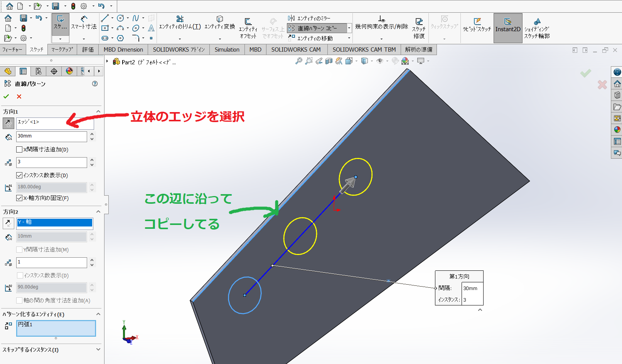Switch to the マークアップ tab
622x364 pixels.
click(62, 50)
